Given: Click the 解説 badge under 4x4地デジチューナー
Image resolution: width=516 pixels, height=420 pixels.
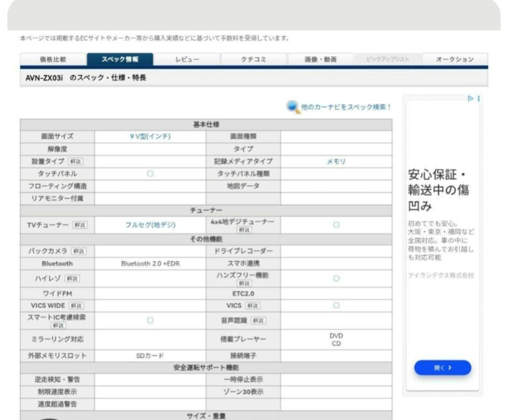Looking at the screenshot, I should [243, 230].
